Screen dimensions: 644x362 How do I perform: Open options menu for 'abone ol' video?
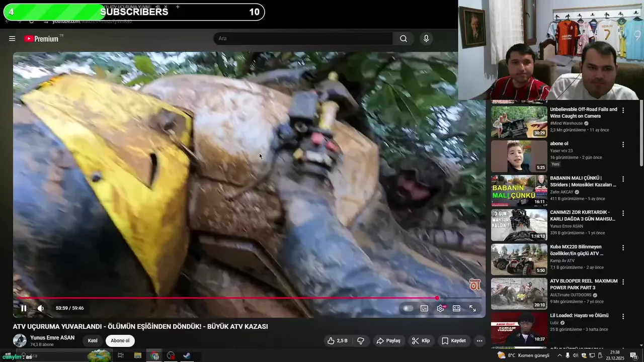tap(623, 144)
